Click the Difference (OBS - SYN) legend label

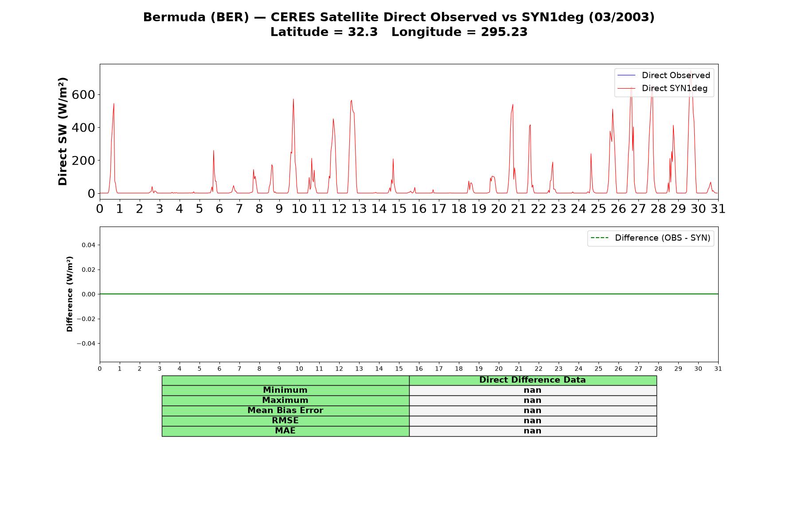tap(662, 238)
